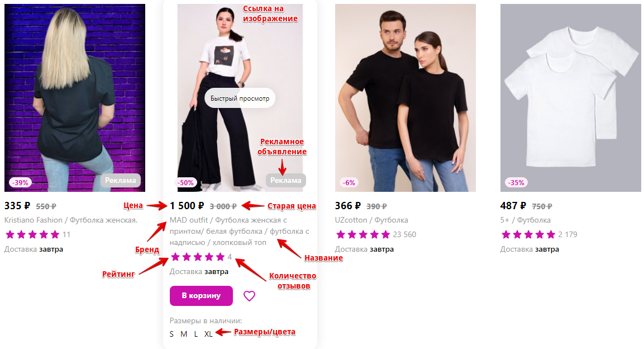Click the star rating of UZcotton t-shirt
Image resolution: width=644 pixels, height=349 pixels.
click(362, 235)
